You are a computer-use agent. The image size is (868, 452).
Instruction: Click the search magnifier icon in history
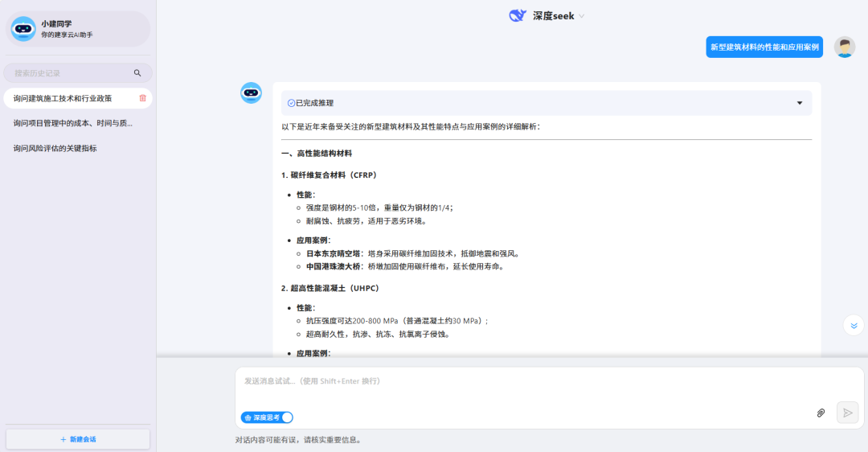click(x=137, y=73)
